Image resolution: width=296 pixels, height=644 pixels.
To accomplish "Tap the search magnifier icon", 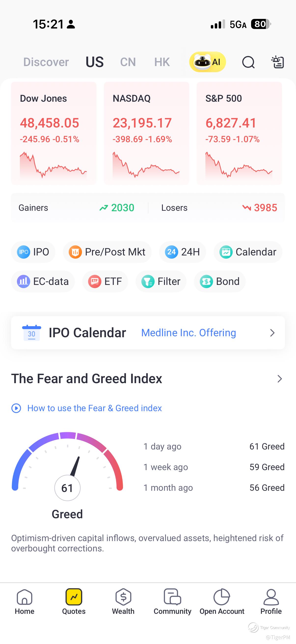I will coord(248,62).
